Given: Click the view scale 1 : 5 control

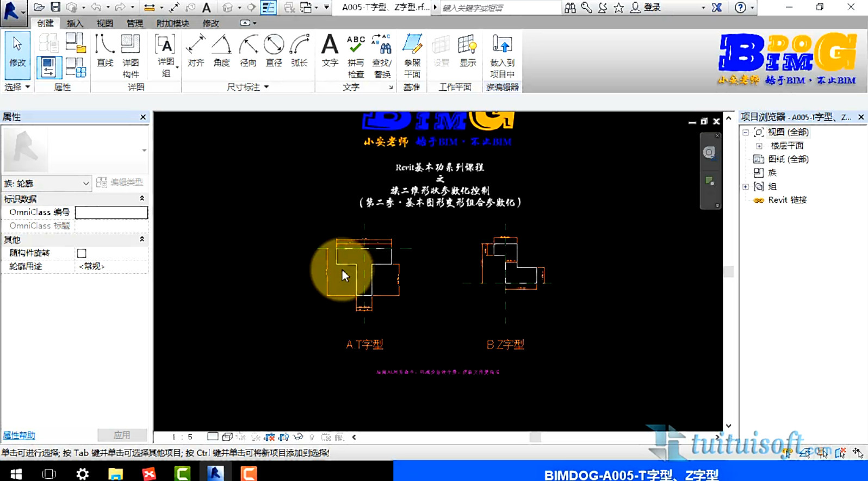Looking at the screenshot, I should click(x=182, y=437).
